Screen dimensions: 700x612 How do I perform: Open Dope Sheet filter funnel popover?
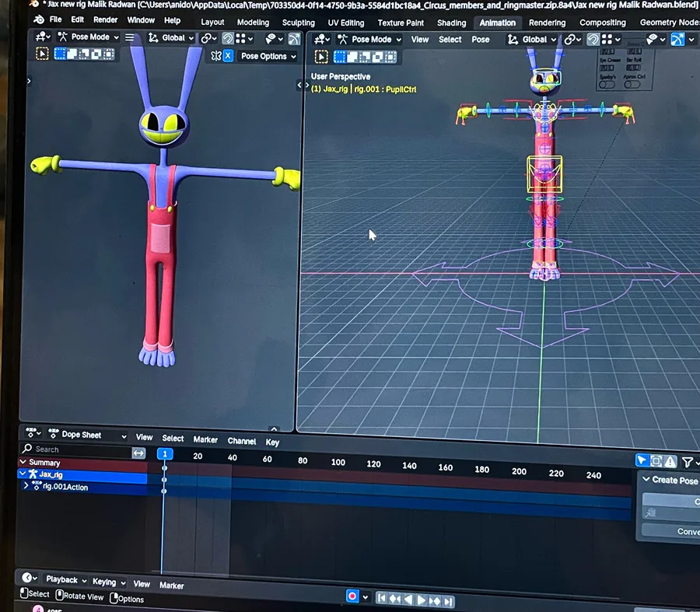690,463
